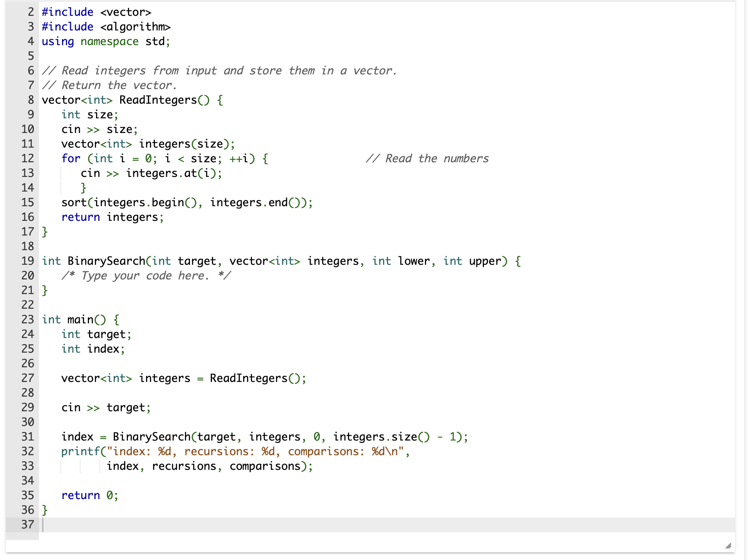Click the resize grip at bottom-right corner
The height and width of the screenshot is (560, 748).
pos(729,545)
